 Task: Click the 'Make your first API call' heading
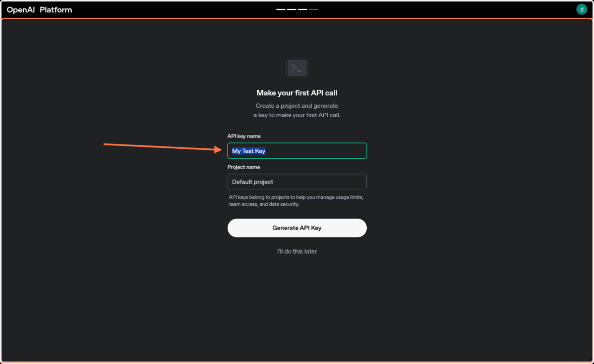click(297, 93)
